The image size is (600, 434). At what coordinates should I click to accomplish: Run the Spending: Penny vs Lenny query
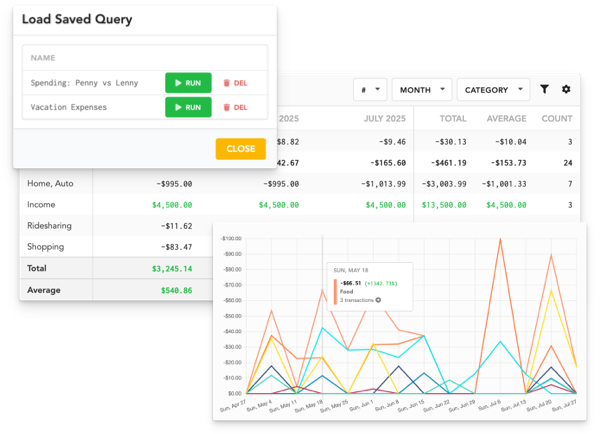(188, 83)
